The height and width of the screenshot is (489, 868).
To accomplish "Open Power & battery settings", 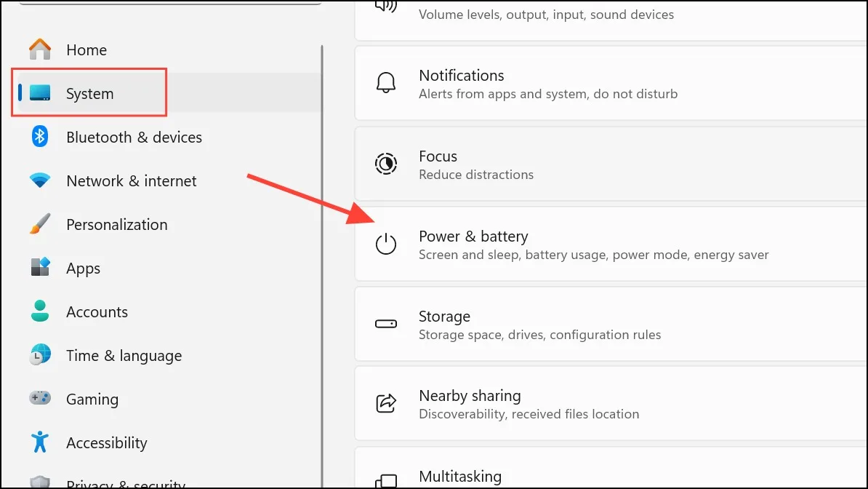I will click(611, 244).
